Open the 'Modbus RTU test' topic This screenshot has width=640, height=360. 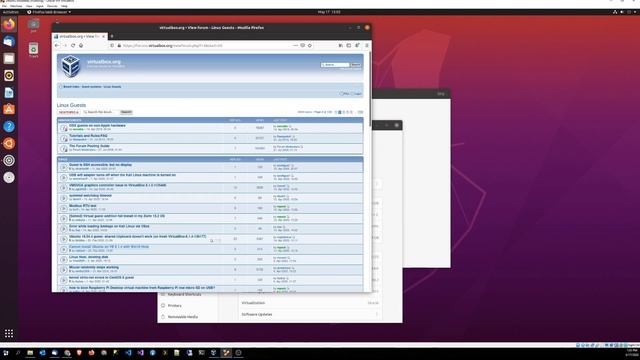[x=82, y=206]
